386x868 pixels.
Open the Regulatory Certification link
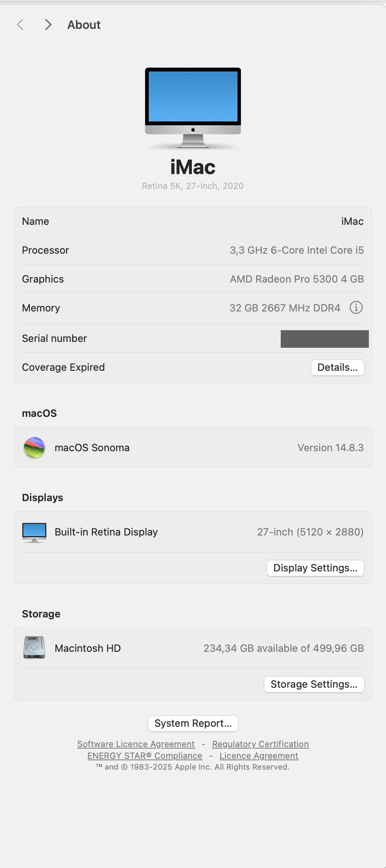tap(260, 744)
